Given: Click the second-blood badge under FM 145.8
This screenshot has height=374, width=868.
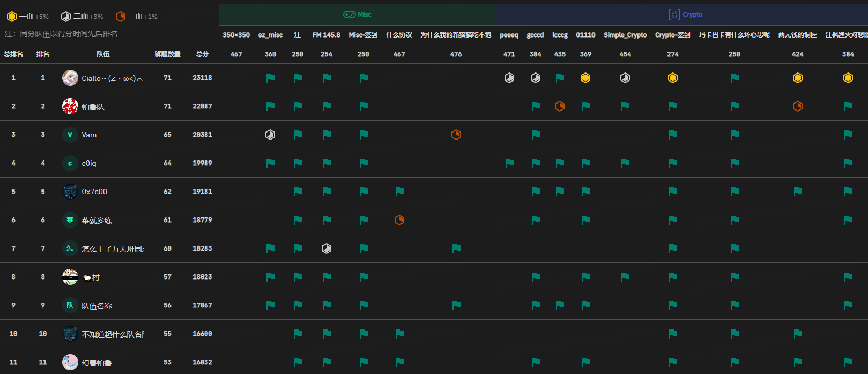Looking at the screenshot, I should coord(327,248).
